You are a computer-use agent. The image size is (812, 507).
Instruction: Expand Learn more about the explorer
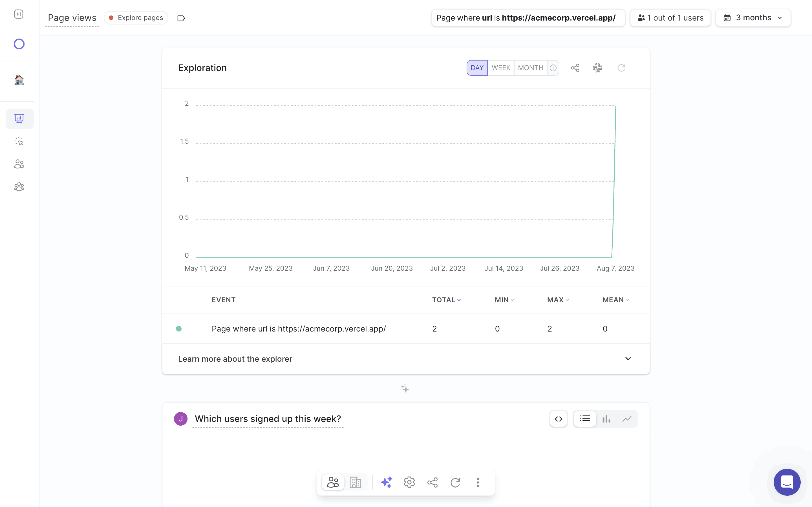click(628, 359)
